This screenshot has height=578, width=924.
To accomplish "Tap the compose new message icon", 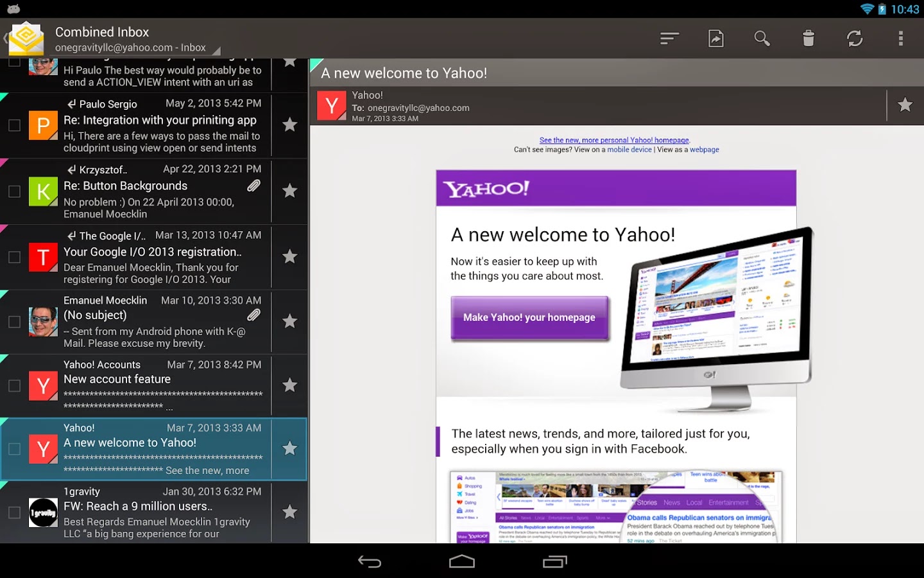I will [x=715, y=39].
